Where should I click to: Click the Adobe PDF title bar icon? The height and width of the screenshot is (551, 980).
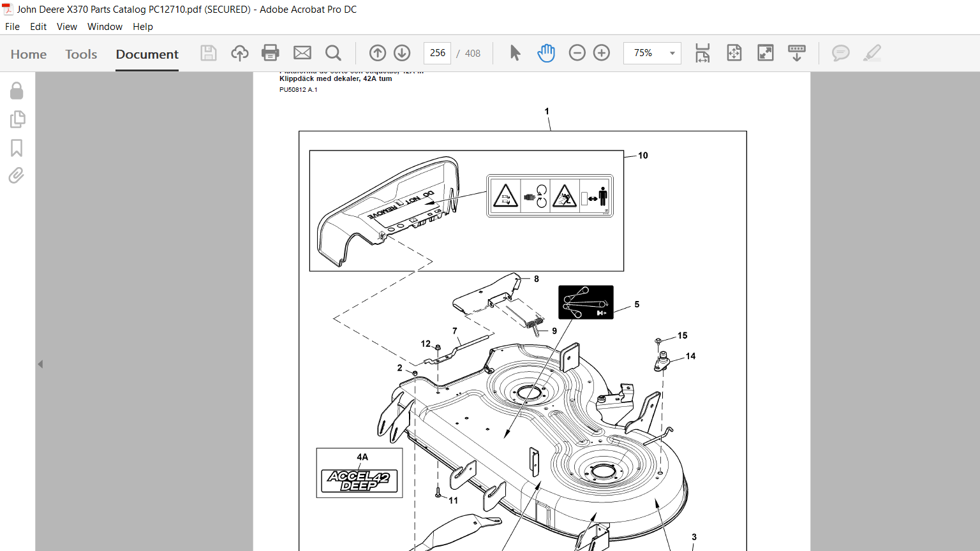(8, 9)
